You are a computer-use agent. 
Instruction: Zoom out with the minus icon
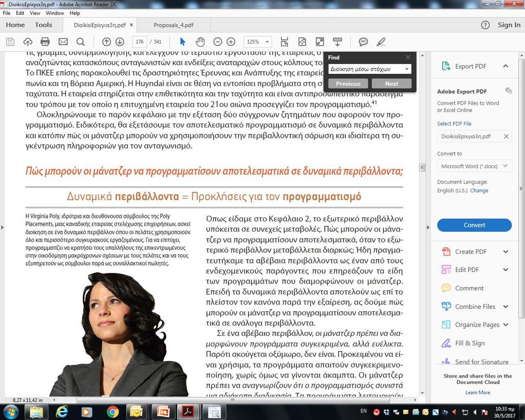tap(217, 42)
